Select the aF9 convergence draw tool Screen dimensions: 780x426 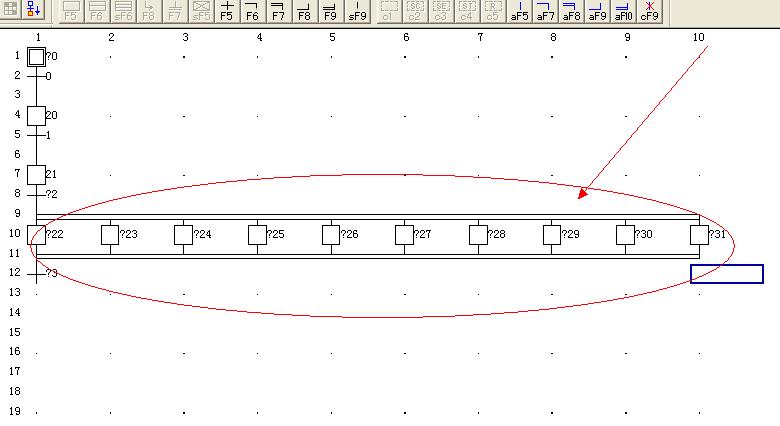[597, 10]
